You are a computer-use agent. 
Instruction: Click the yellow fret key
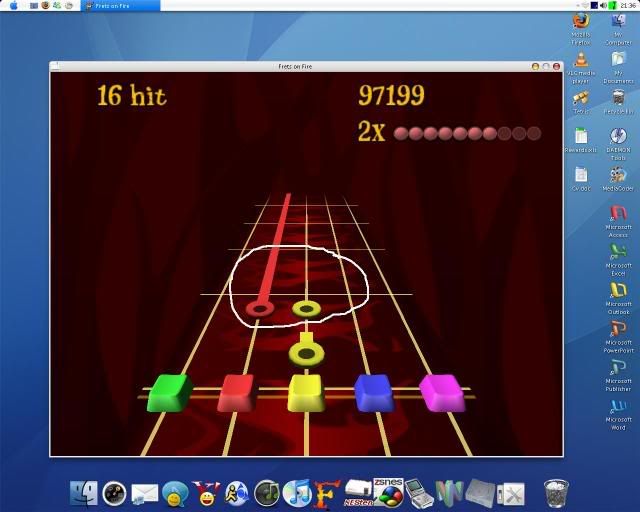click(x=306, y=393)
